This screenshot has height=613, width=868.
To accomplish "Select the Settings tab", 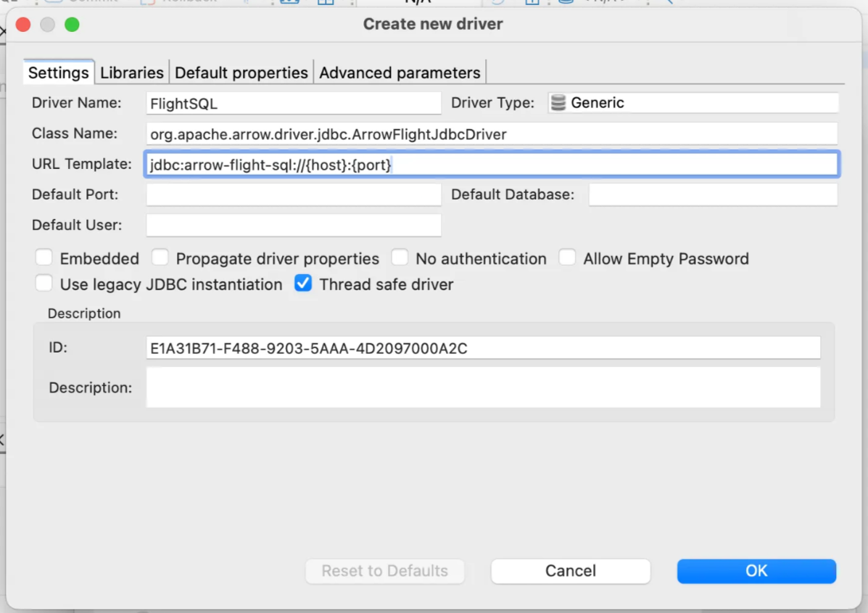I will coord(58,73).
